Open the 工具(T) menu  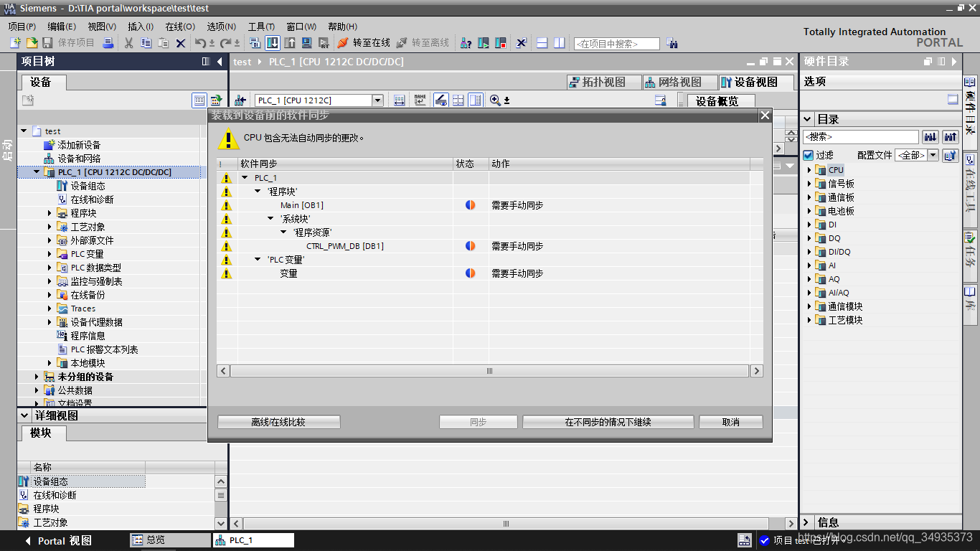coord(261,26)
